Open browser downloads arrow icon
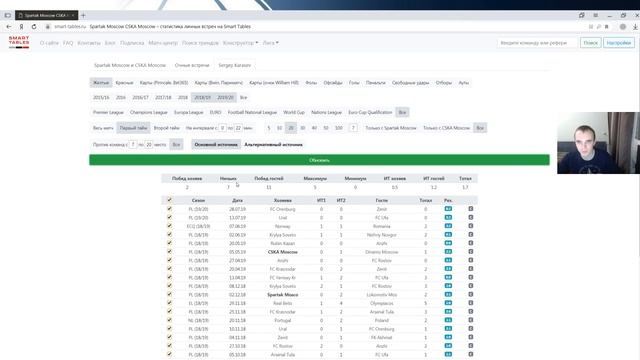This screenshot has width=640, height=360. (x=635, y=27)
